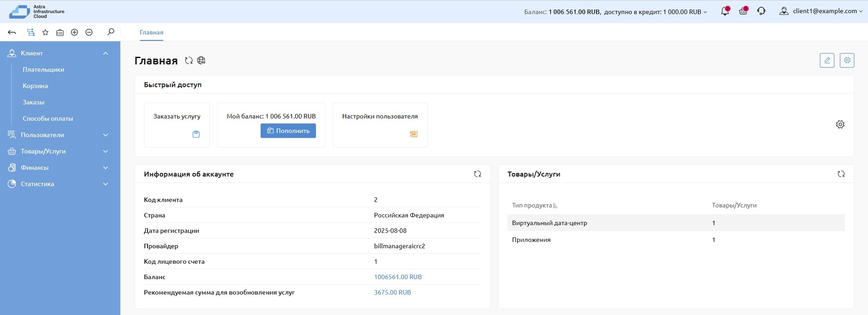Open support headset icon
Viewport: 868px width, 315px height.
(761, 11)
